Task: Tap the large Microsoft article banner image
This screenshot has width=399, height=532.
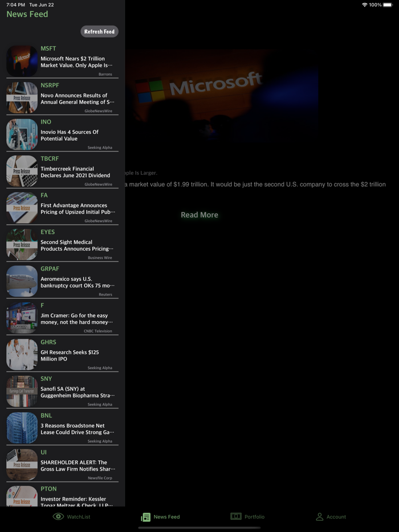Action: coord(222,97)
